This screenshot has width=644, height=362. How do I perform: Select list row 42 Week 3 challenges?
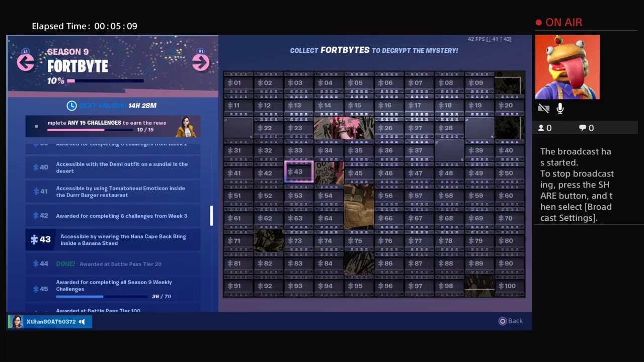click(113, 216)
